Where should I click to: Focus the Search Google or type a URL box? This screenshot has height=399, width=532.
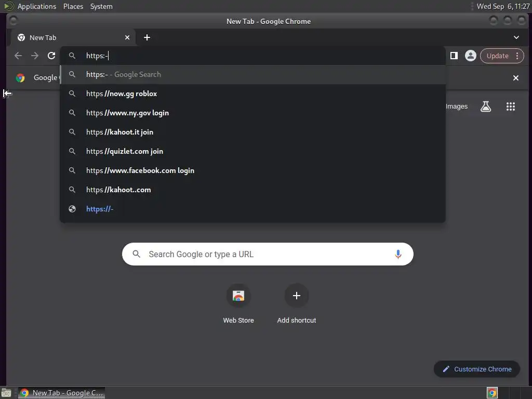click(268, 254)
